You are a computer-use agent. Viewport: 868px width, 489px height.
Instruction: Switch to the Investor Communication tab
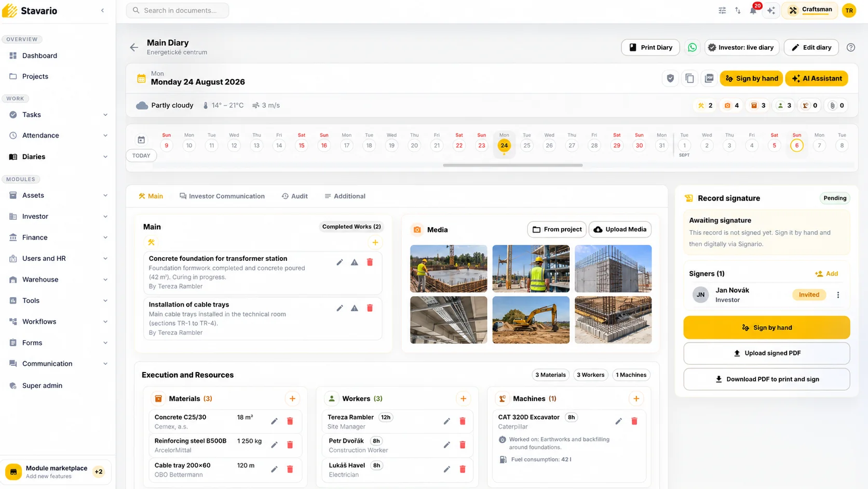coord(222,196)
